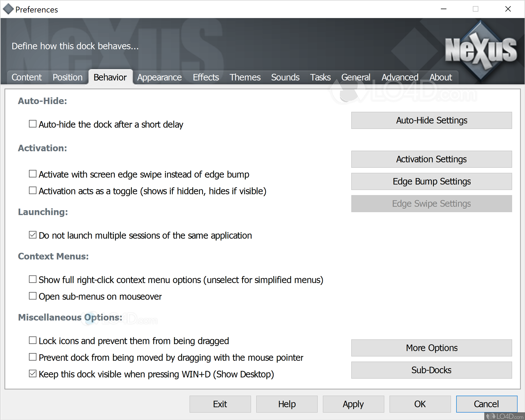The image size is (525, 420).
Task: Click the Edge Bump Settings button
Action: [x=431, y=181]
